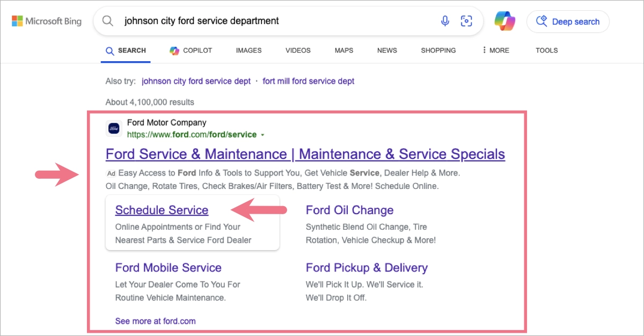Click the voice search microphone icon
644x336 pixels.
click(x=445, y=20)
